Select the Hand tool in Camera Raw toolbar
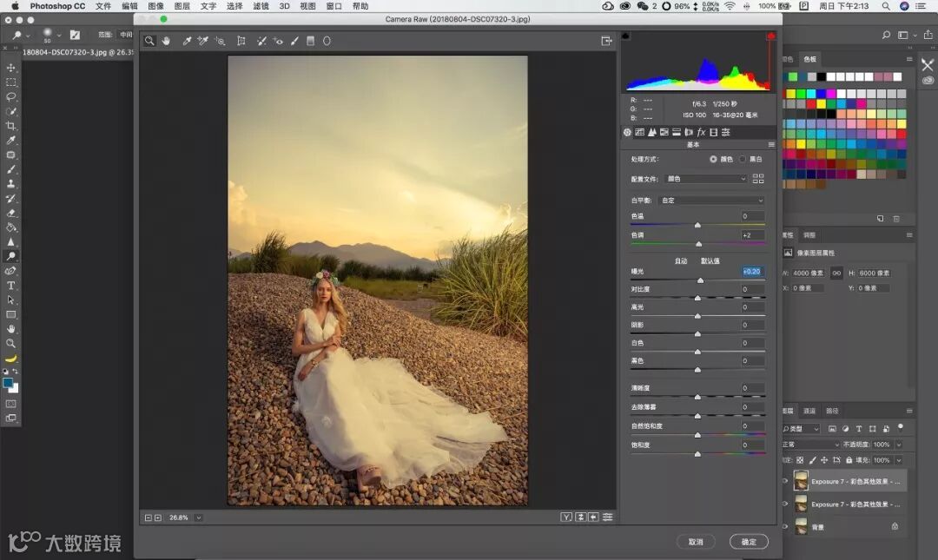Screen dimensions: 938x560 click(x=166, y=42)
